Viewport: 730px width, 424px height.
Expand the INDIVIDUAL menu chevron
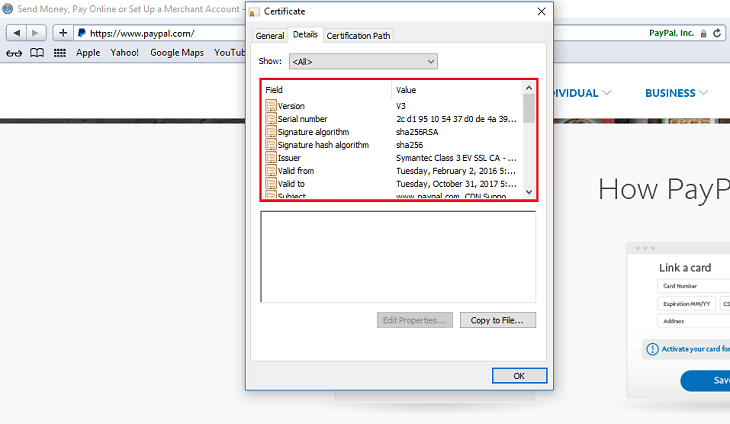pyautogui.click(x=607, y=93)
